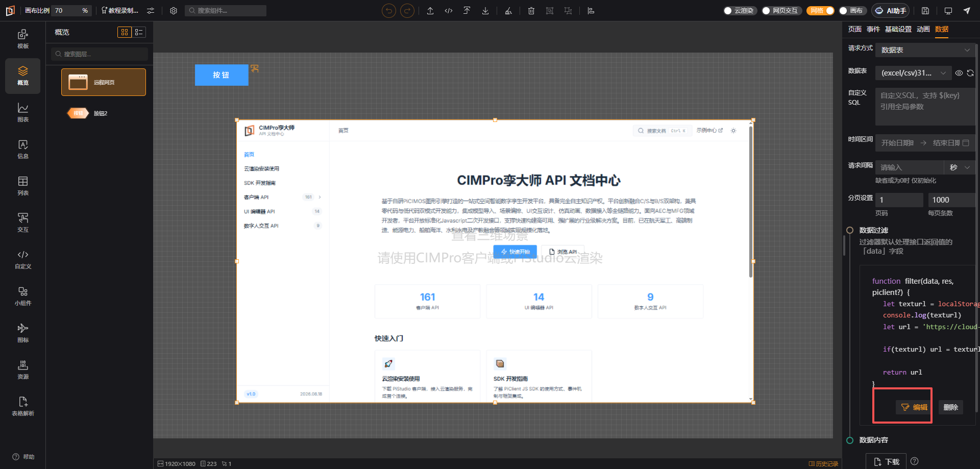This screenshot has height=469, width=980.
Task: Click the 每页条数 1000 input field
Action: point(951,200)
